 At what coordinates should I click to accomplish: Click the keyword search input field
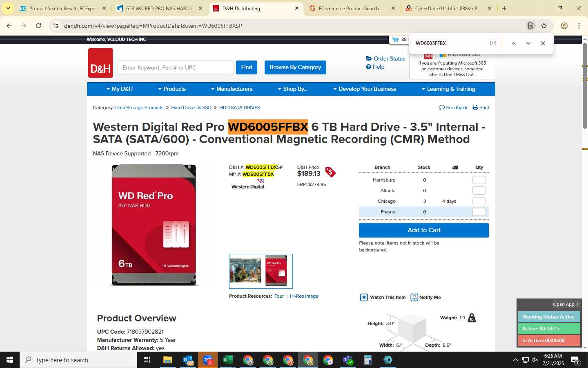pos(176,67)
